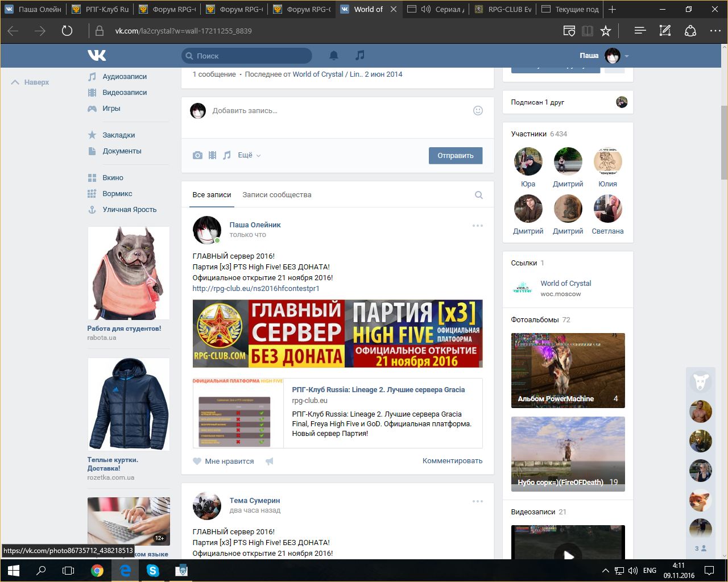
Task: Attach audio to the new post
Action: (x=227, y=155)
